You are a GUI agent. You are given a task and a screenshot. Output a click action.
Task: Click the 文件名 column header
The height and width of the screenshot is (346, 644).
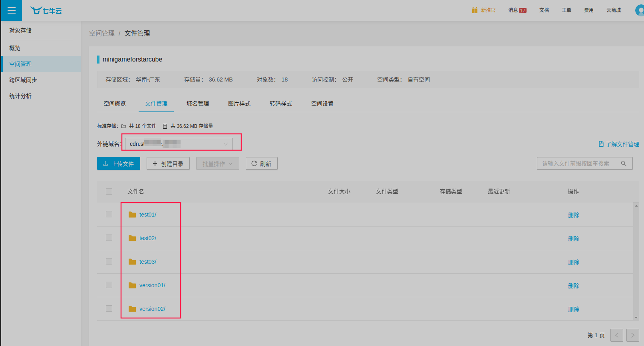tap(136, 191)
